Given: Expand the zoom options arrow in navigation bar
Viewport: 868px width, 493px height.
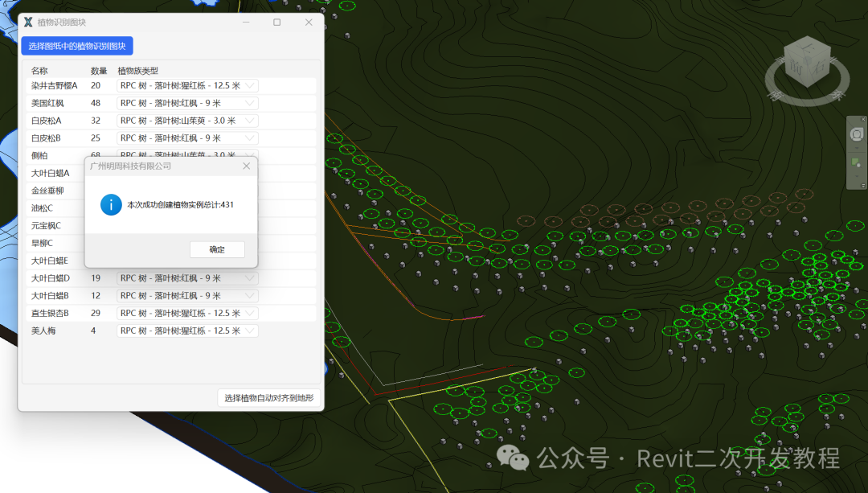Looking at the screenshot, I should tap(857, 176).
